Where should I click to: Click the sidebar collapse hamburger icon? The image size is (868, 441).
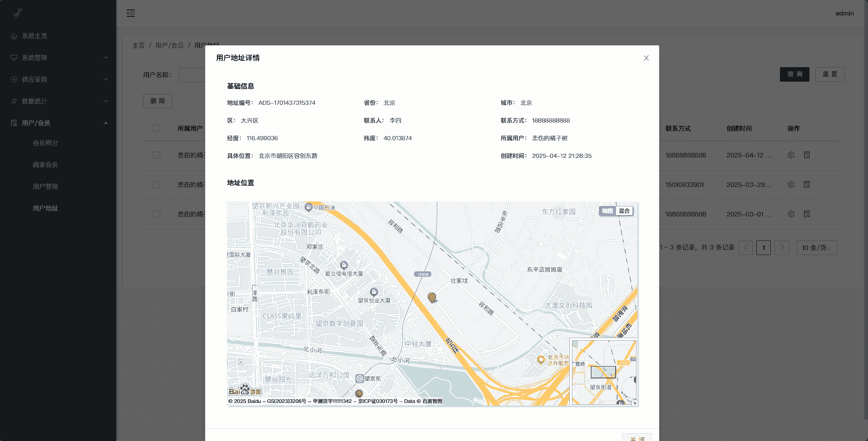click(131, 13)
